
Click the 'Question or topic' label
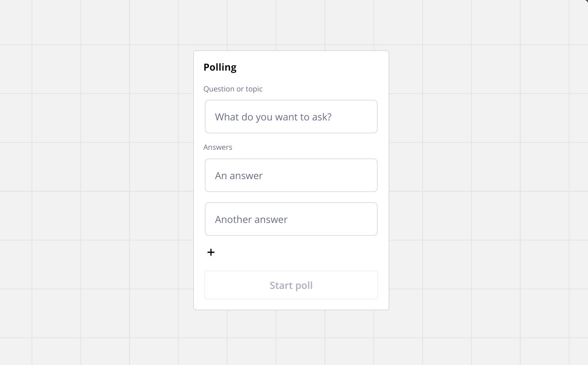coord(233,89)
